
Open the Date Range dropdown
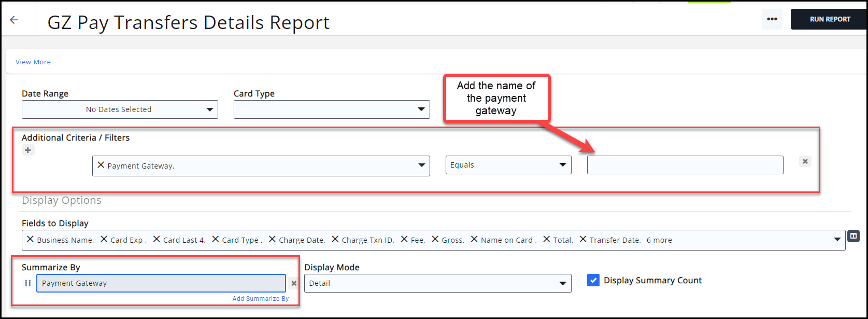click(120, 109)
